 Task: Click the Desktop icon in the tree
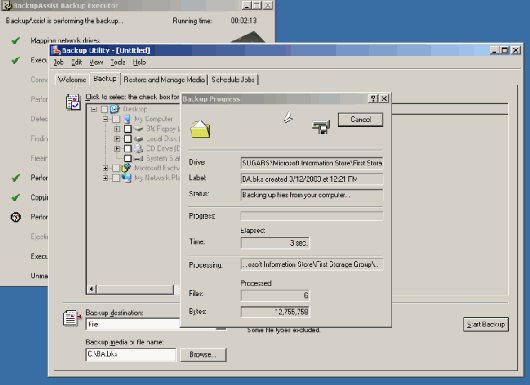pyautogui.click(x=115, y=109)
